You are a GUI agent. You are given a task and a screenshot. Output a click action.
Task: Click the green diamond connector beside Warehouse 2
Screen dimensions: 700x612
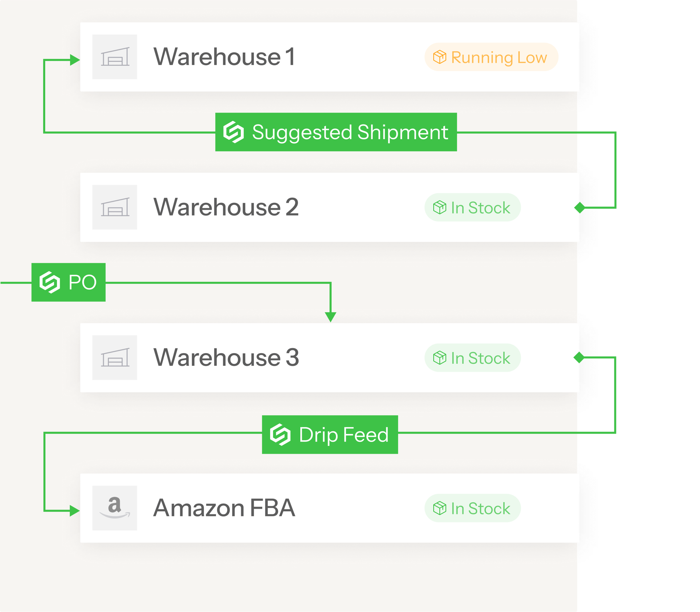tap(580, 207)
